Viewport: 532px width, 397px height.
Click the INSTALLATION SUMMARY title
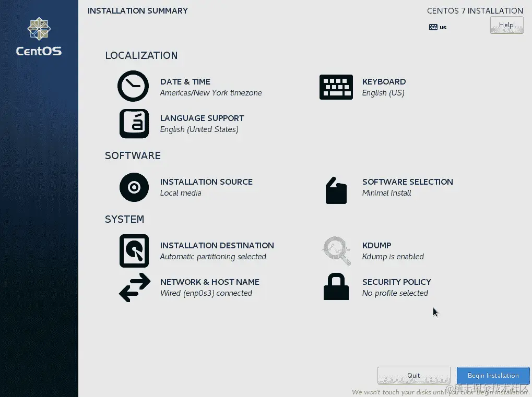pos(137,11)
